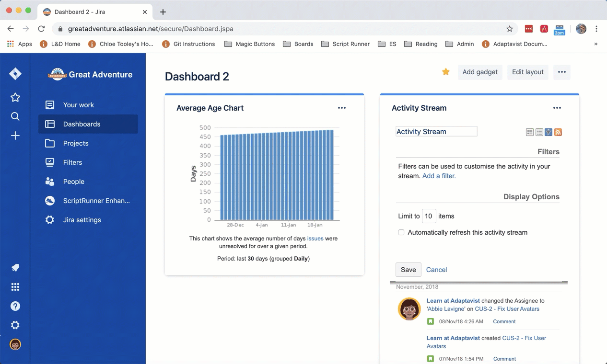Screen dimensions: 607x364
Task: Click the green issue icon beside 07/Nov/18
Action: click(431, 359)
